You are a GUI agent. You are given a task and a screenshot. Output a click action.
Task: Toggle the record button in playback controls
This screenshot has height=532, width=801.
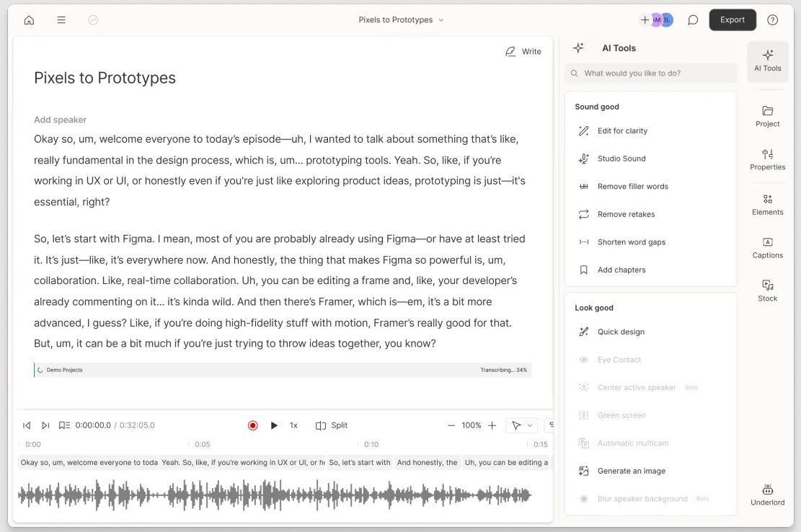tap(253, 425)
